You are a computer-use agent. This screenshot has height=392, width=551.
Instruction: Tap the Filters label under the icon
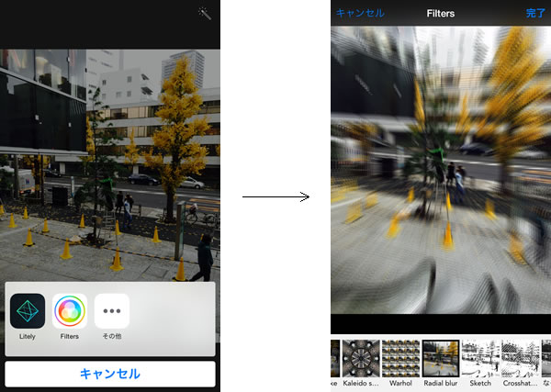[70, 336]
